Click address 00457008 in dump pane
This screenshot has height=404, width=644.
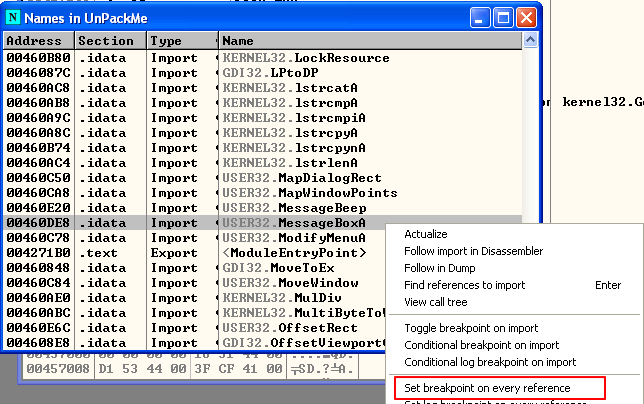[x=58, y=368]
